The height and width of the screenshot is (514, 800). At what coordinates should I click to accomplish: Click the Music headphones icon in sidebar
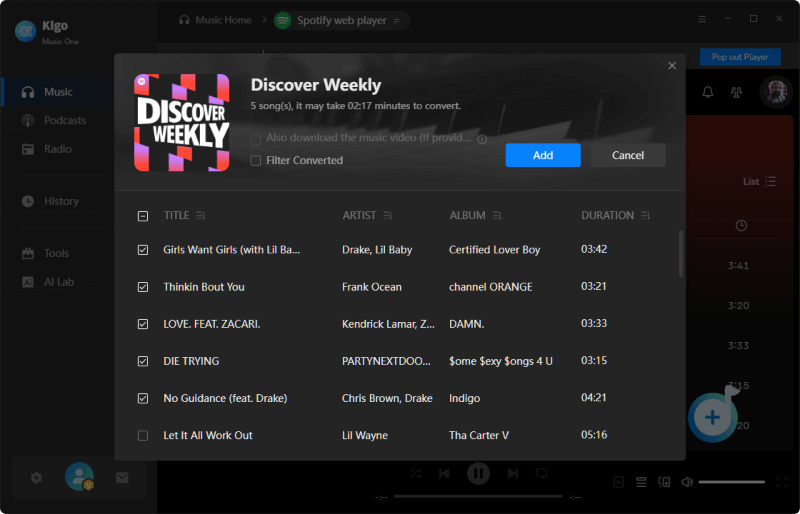pyautogui.click(x=28, y=92)
